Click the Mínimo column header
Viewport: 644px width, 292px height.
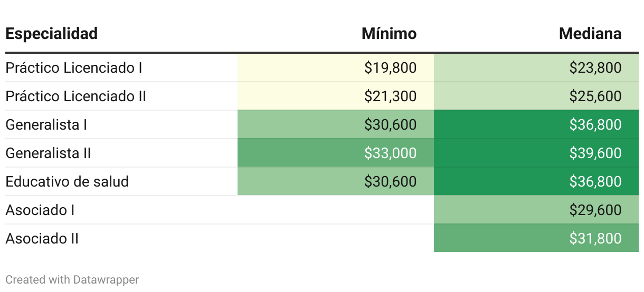[389, 34]
